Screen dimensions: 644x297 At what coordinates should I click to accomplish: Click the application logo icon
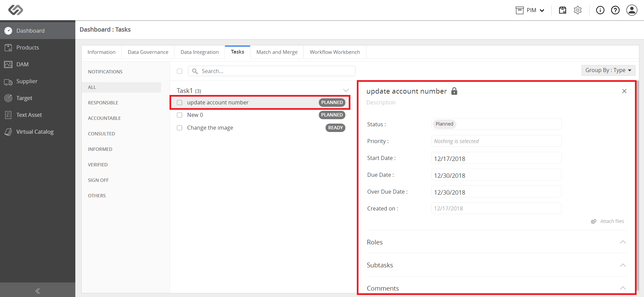pos(15,10)
